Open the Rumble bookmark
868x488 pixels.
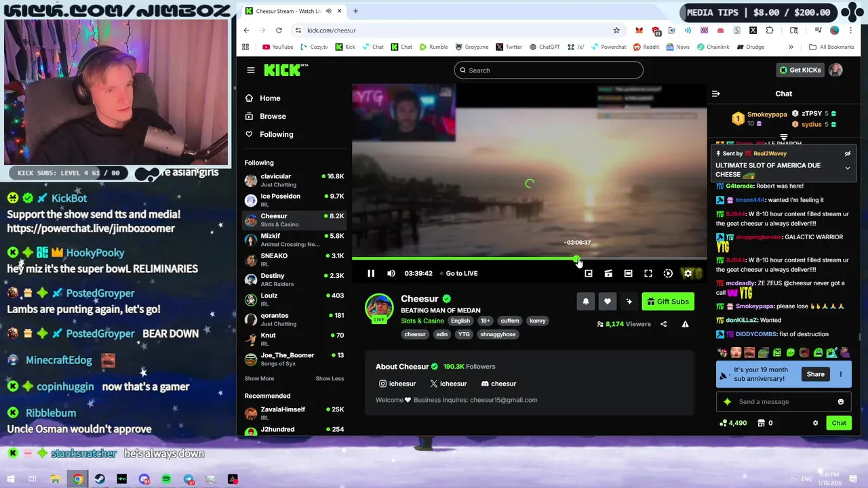coord(433,47)
